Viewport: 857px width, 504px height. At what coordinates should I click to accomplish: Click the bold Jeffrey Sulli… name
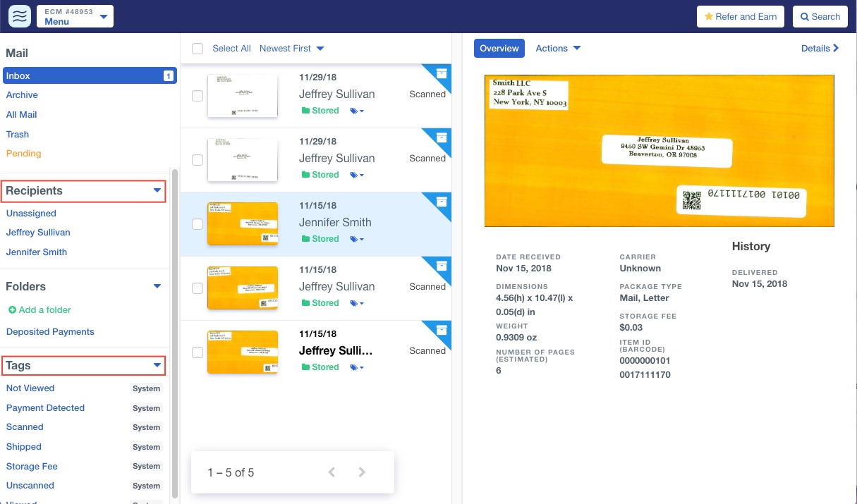(336, 350)
